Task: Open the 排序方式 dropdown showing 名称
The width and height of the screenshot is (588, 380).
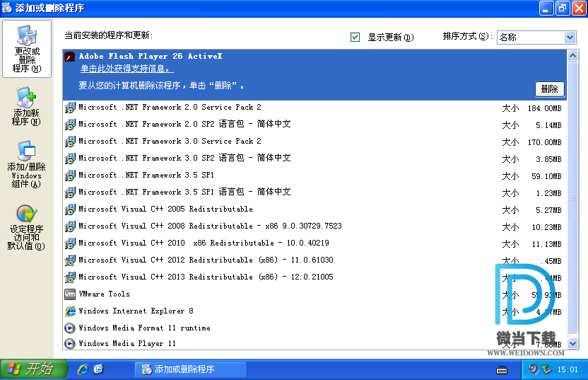Action: tap(536, 38)
